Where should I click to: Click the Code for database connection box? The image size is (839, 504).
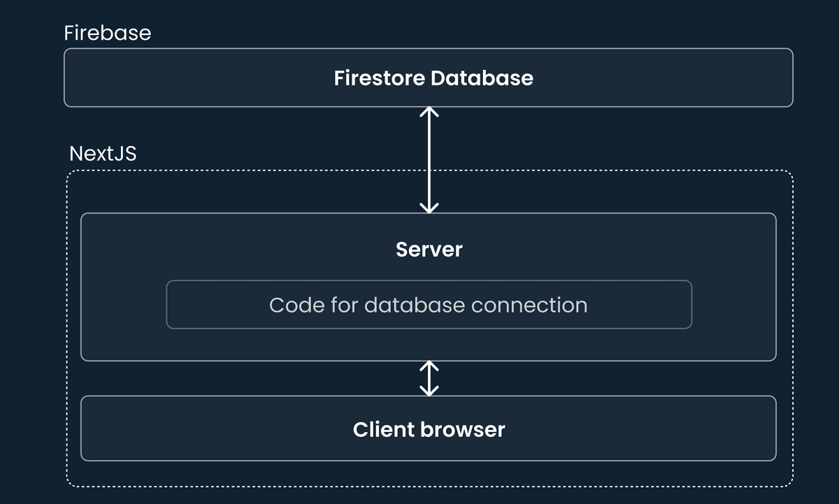(x=429, y=305)
